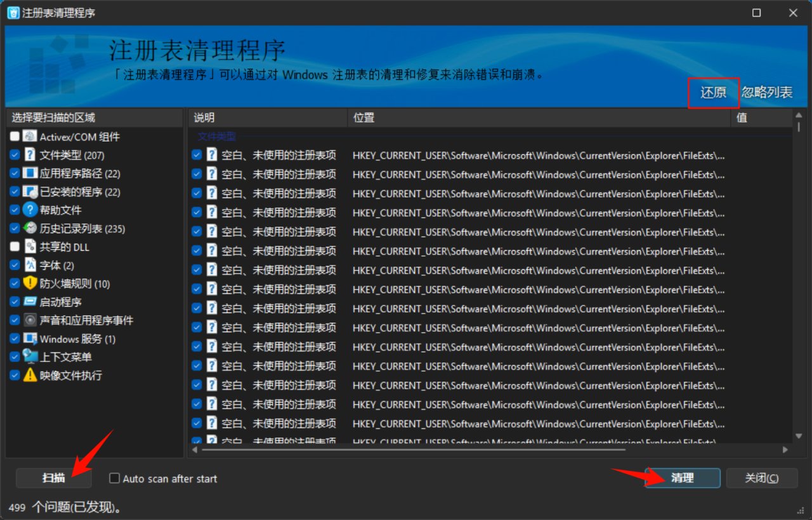The height and width of the screenshot is (520, 812).
Task: Sort results by the 说明 column header
Action: point(268,117)
